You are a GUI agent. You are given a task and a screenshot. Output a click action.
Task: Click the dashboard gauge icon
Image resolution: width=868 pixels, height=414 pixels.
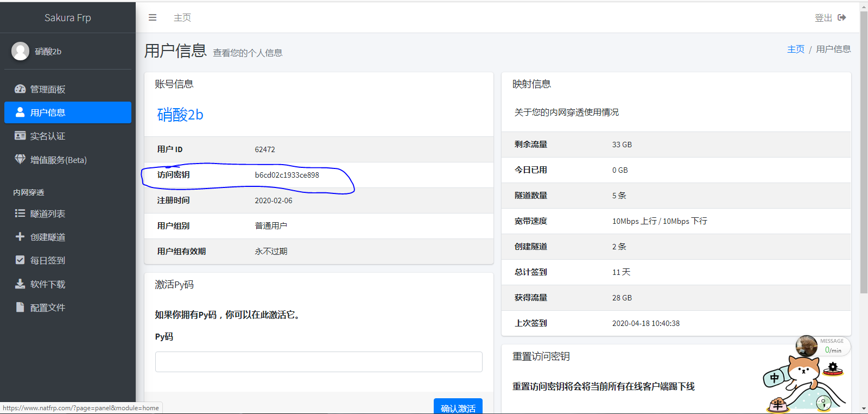(20, 89)
